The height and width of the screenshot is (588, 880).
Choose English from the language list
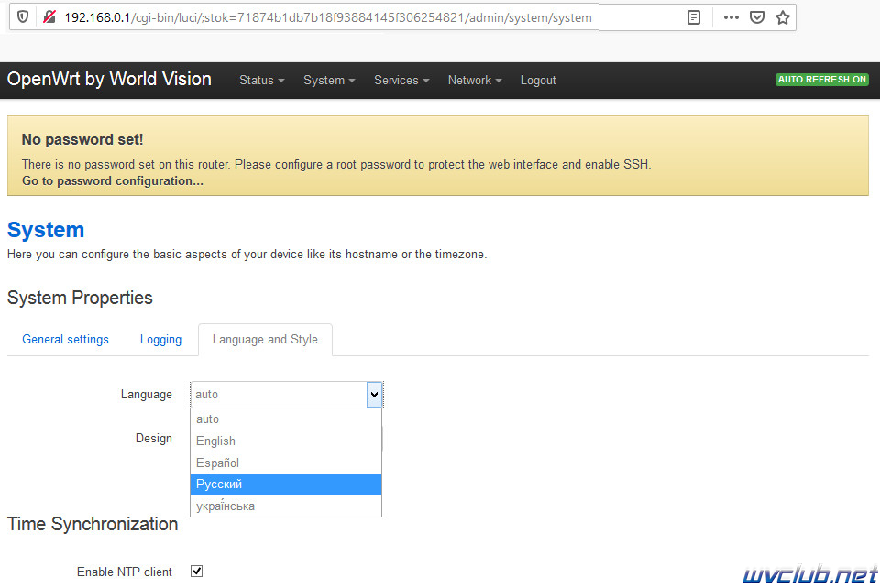(286, 441)
